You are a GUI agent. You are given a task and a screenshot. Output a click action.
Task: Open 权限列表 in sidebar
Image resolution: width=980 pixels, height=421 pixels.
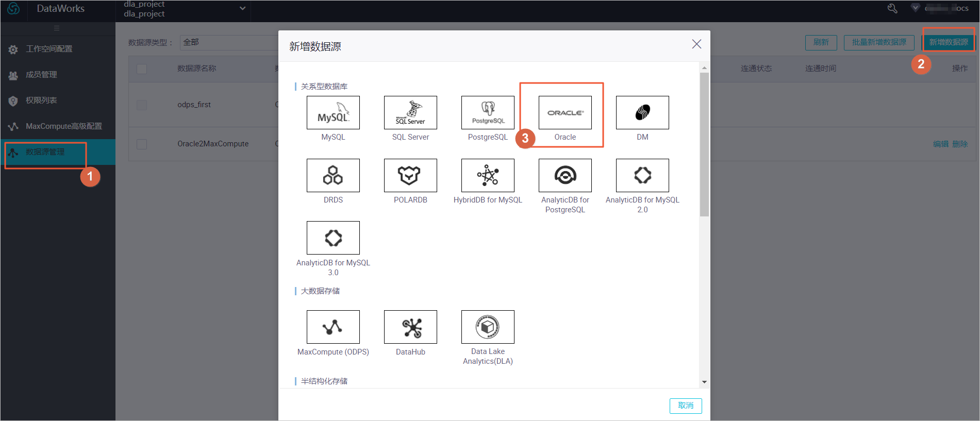58,100
